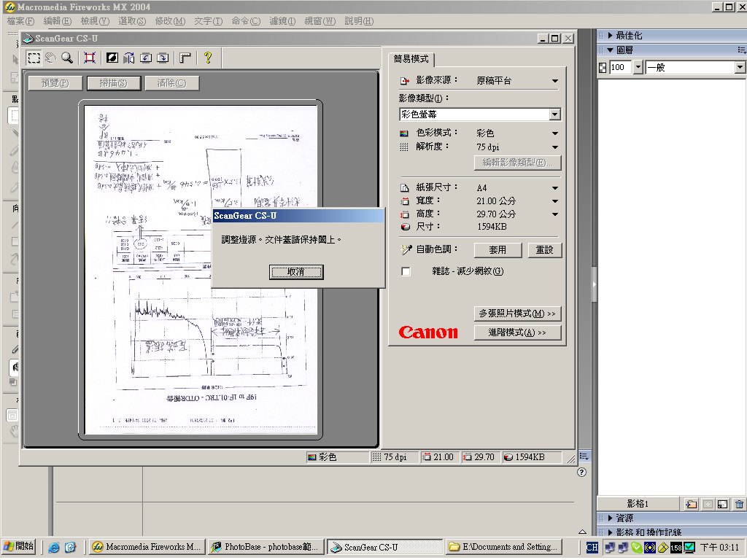Collapse the 圖層 panel

click(x=611, y=50)
